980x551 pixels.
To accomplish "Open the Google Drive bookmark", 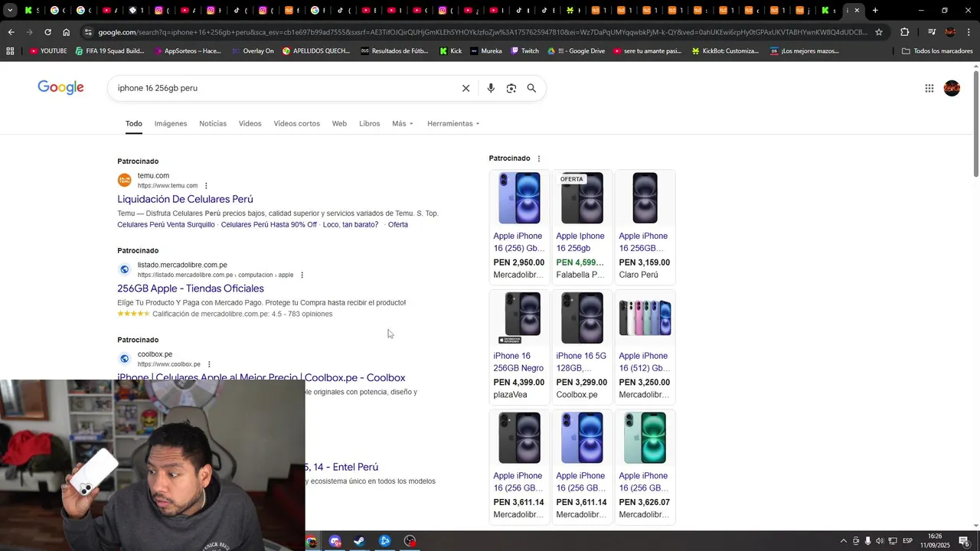I will [576, 51].
